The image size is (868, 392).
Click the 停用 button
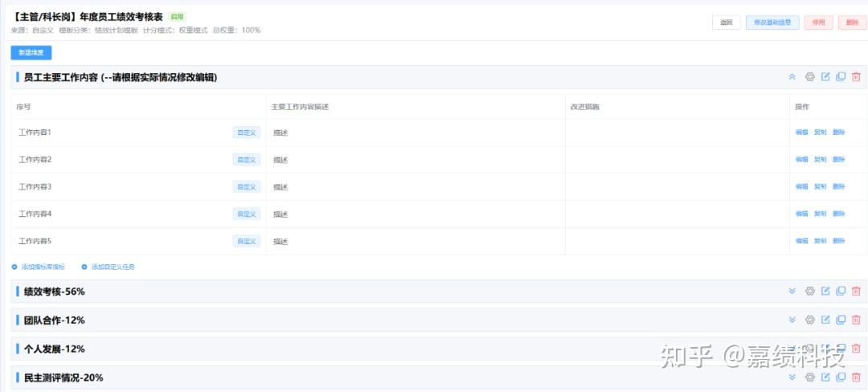(818, 22)
